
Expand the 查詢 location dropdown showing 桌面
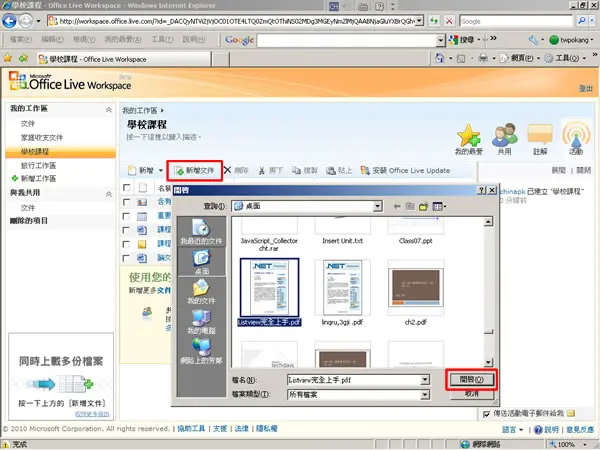point(378,206)
